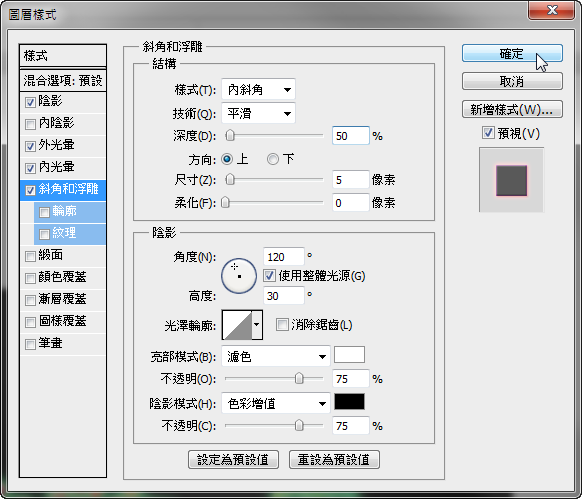Click the gloss contour curve thumbnail

[x=237, y=325]
